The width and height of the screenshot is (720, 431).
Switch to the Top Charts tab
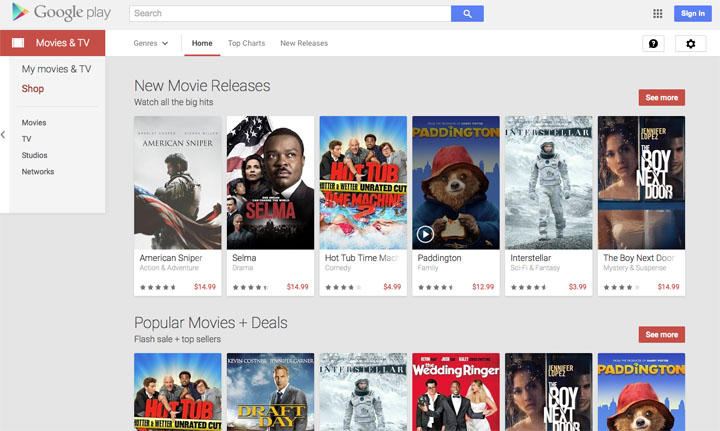pos(246,44)
